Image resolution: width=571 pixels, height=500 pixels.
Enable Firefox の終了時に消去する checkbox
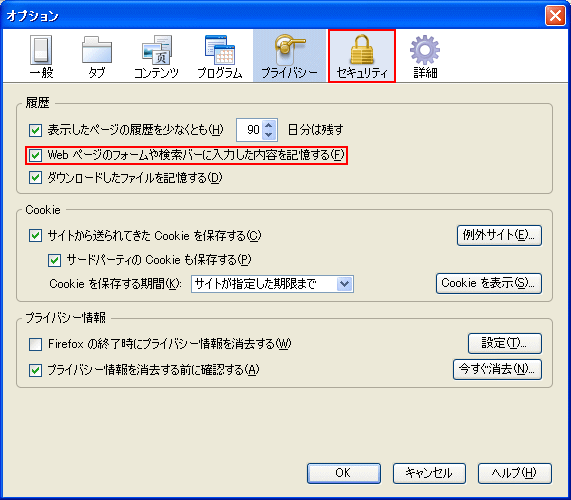(35, 344)
